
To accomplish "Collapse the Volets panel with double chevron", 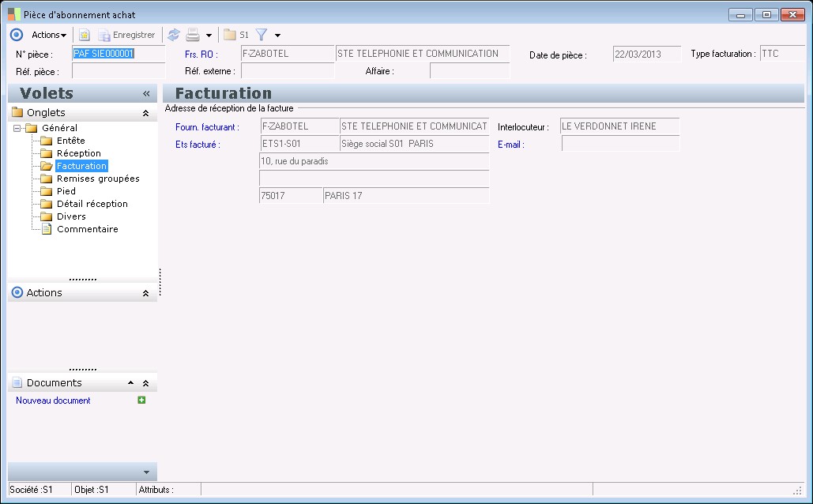I will tap(146, 93).
